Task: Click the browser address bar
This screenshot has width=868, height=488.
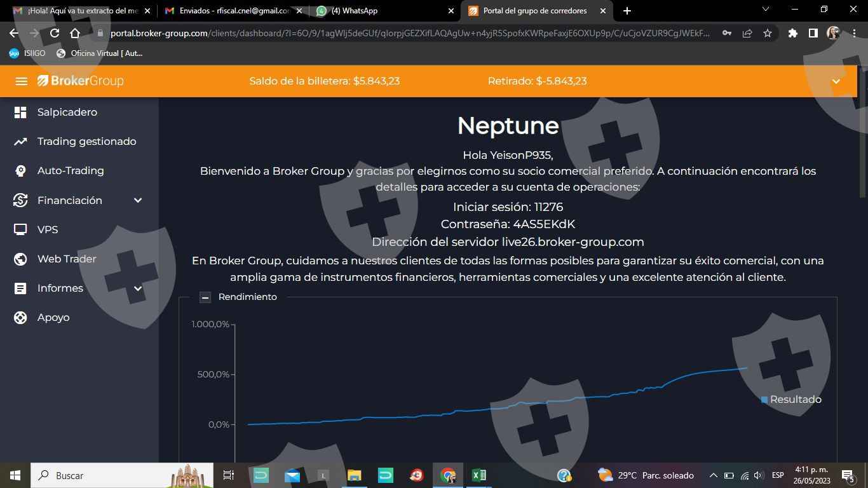Action: tap(410, 33)
